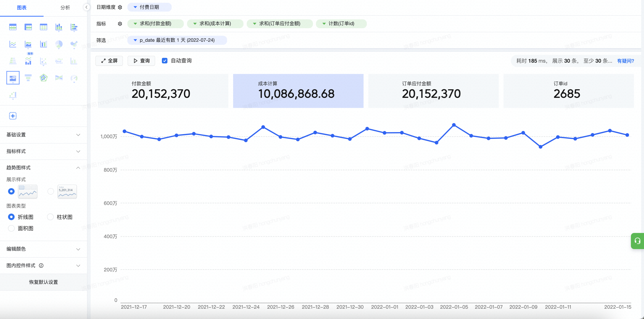Pick the faded histogram bar chart icon
This screenshot has height=319, width=644.
coord(74,61)
